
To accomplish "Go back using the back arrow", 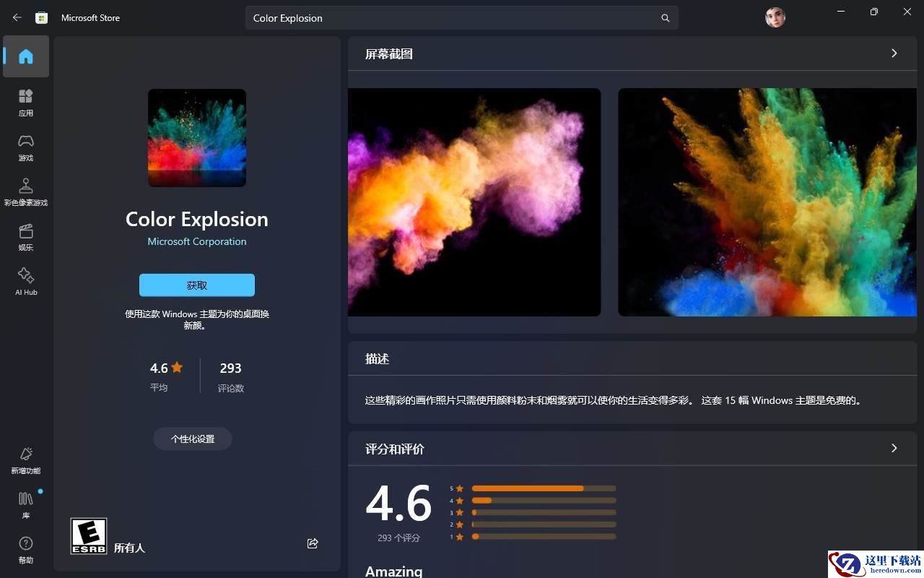I will (x=17, y=17).
